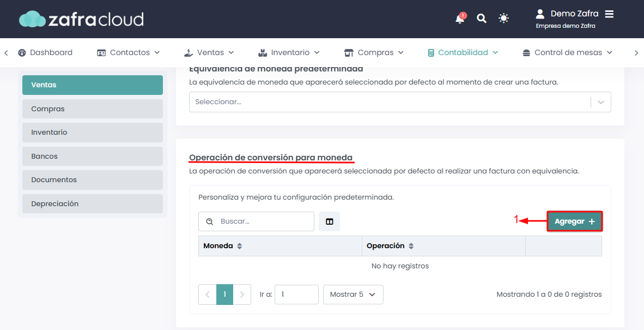Screen dimensions: 644x330
Task: Click the magnifier icon inside Buscar field
Action: [209, 221]
